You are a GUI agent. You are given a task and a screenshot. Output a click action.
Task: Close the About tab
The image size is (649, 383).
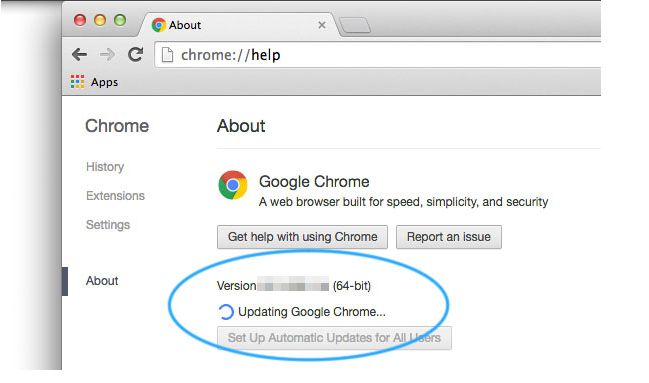click(x=322, y=25)
